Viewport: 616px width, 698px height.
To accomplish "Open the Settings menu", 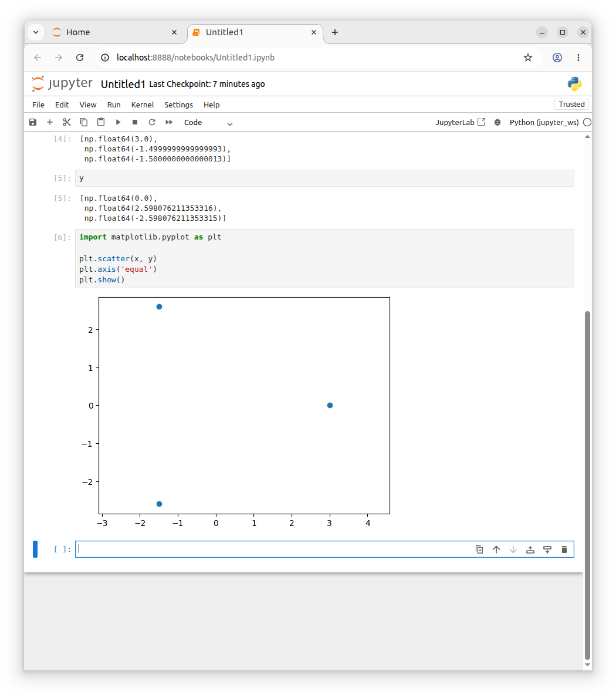I will point(178,104).
